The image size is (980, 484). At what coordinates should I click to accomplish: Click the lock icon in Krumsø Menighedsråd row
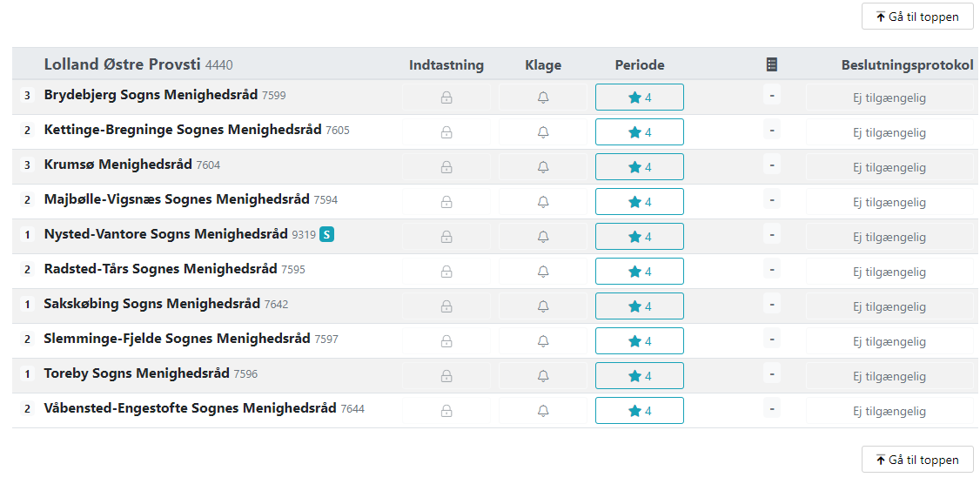pyautogui.click(x=446, y=167)
